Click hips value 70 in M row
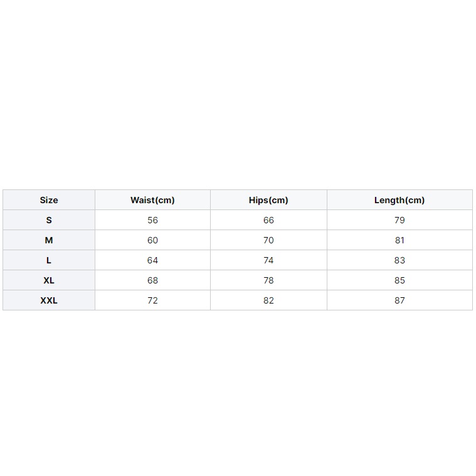 click(268, 240)
